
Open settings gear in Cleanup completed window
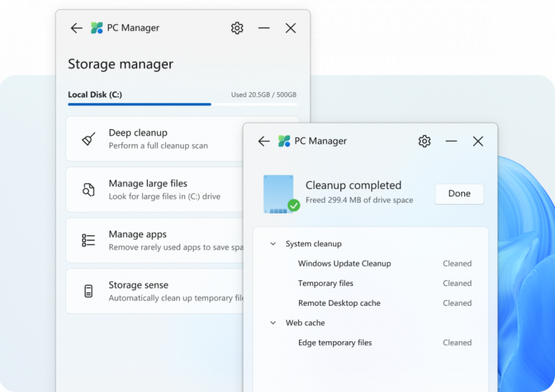pyautogui.click(x=425, y=142)
